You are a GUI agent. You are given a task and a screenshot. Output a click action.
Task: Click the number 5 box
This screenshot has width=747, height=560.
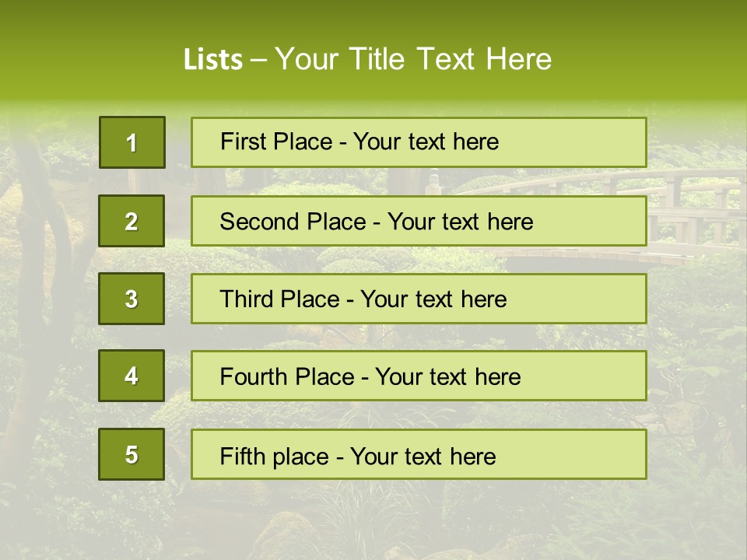tap(132, 454)
